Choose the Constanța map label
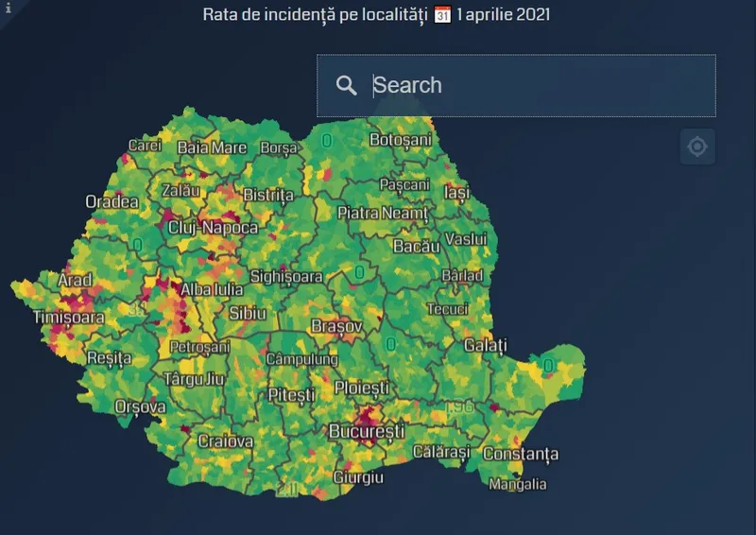Image resolution: width=756 pixels, height=535 pixels. [520, 455]
